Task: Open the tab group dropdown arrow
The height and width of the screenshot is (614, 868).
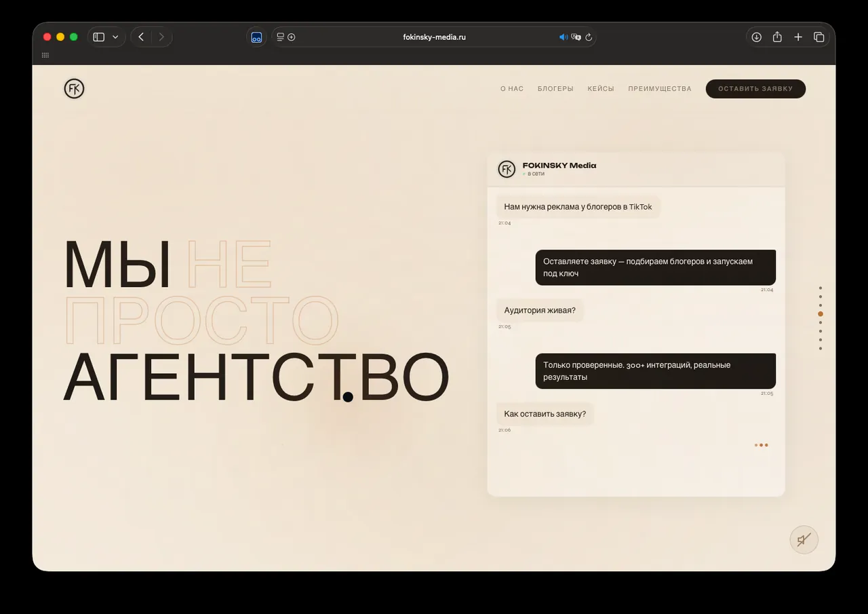Action: [115, 37]
